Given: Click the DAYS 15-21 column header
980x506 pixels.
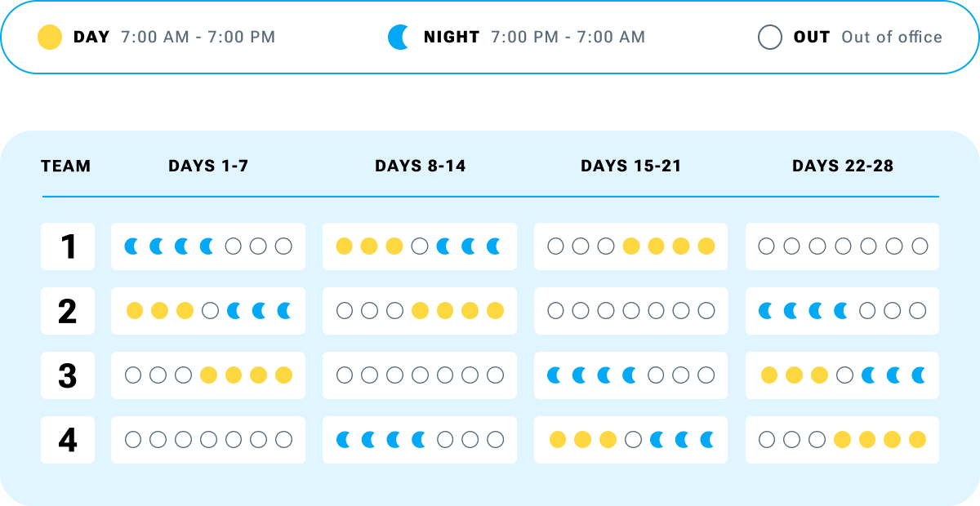Looking at the screenshot, I should (630, 166).
